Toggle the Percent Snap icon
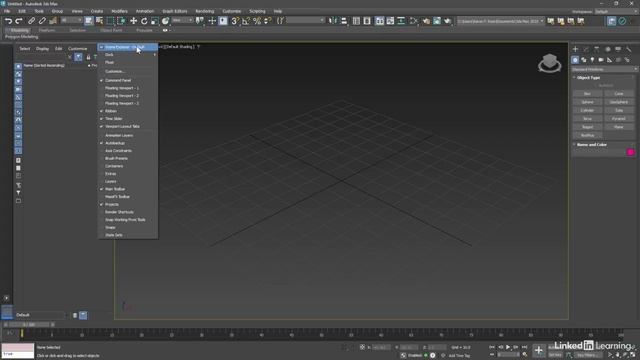 pos(257,21)
